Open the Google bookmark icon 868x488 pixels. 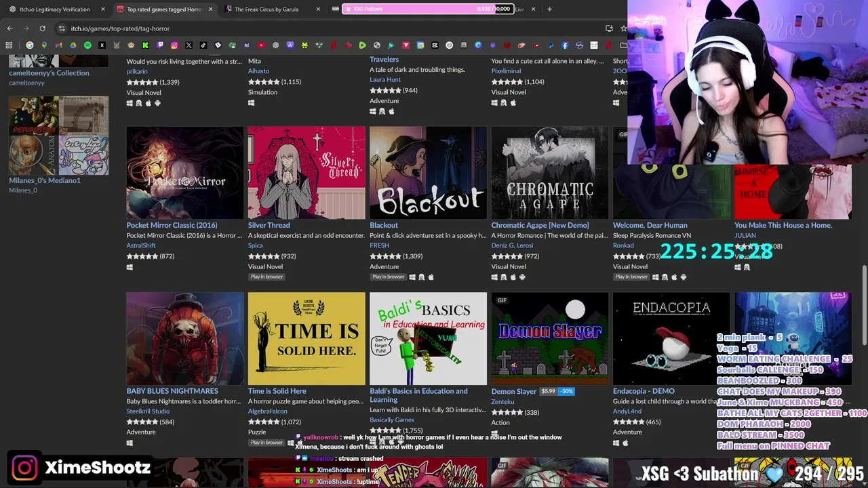30,45
